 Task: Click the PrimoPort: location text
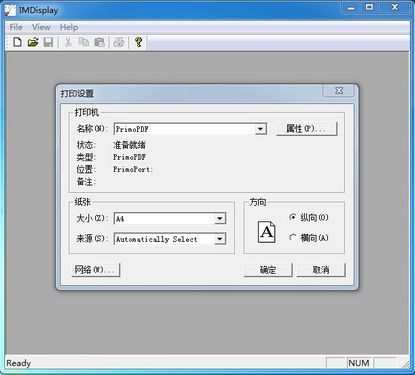[x=133, y=169]
